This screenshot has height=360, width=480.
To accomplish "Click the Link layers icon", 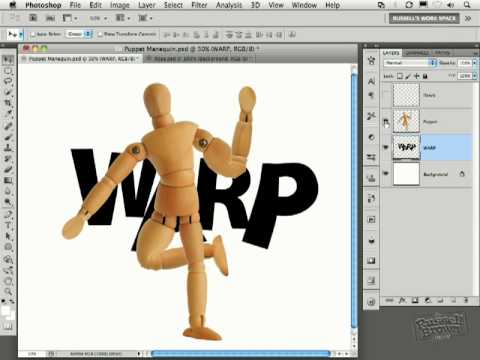I will pyautogui.click(x=389, y=300).
